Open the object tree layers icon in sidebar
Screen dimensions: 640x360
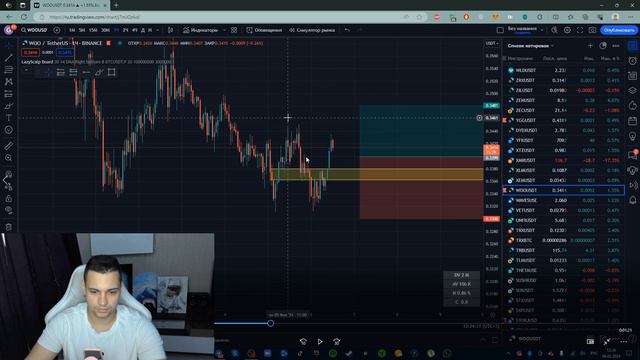[x=632, y=90]
